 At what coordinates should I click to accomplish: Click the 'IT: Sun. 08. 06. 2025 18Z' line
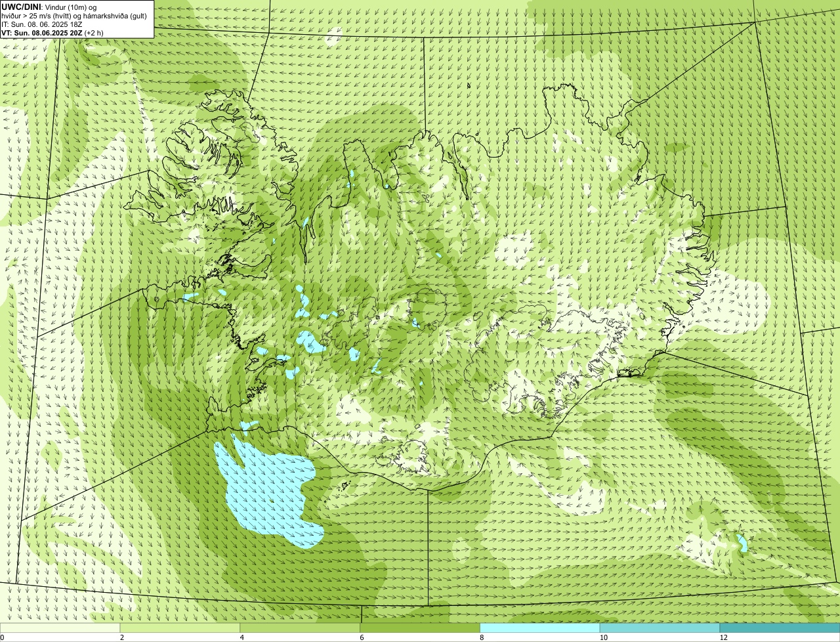click(42, 24)
